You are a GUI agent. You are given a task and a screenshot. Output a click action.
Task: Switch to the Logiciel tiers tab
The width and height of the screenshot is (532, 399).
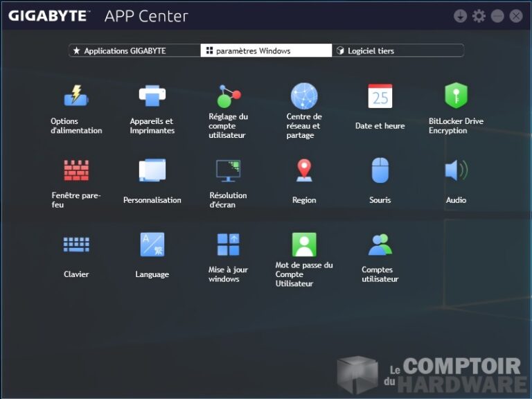click(398, 51)
